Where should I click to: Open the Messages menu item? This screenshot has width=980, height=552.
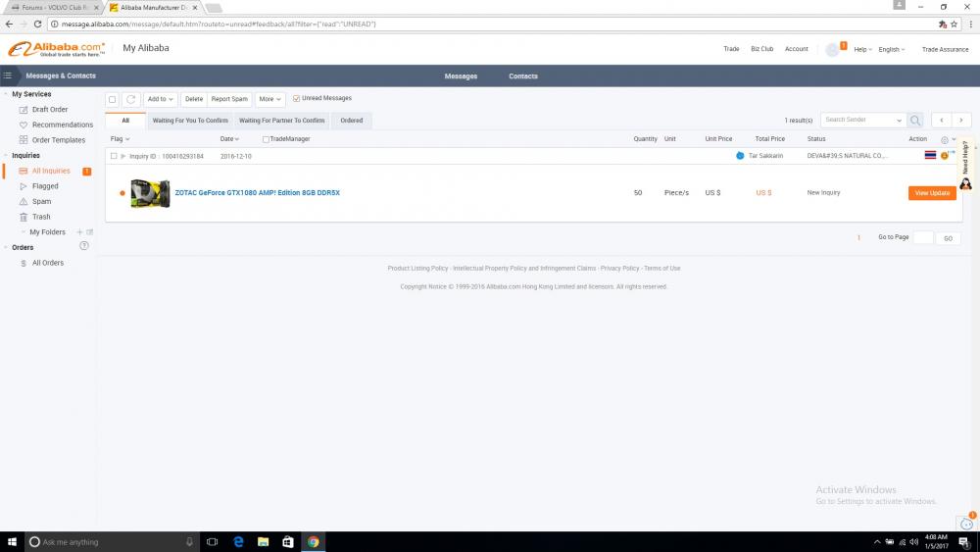pyautogui.click(x=461, y=76)
